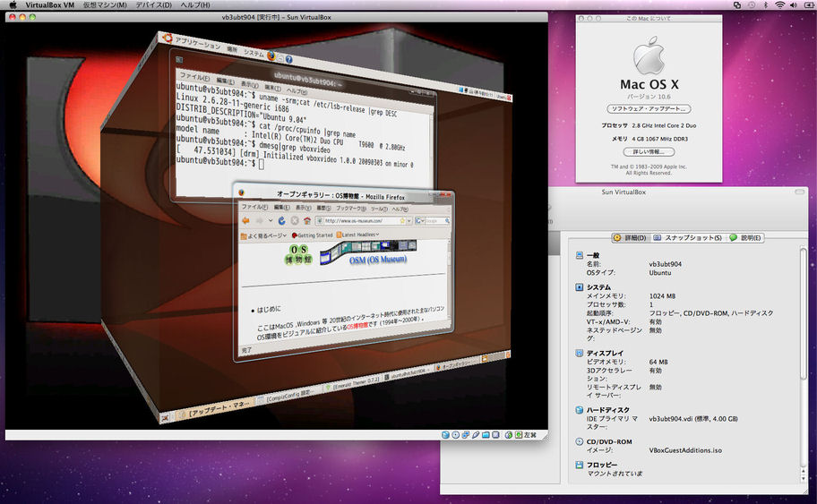Click the Apple menu icon
This screenshot has height=504, width=817.
click(x=13, y=4)
